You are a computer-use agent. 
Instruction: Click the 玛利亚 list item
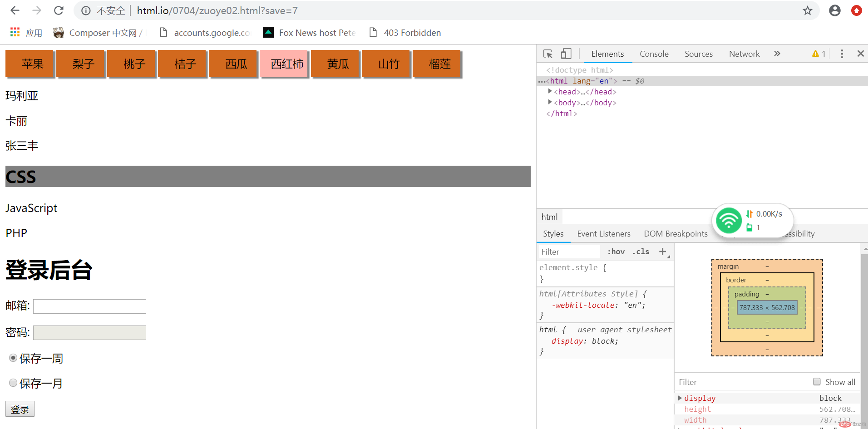coord(22,96)
